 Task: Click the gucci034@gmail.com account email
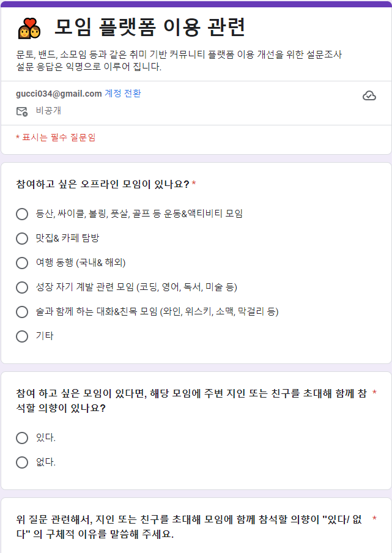59,94
